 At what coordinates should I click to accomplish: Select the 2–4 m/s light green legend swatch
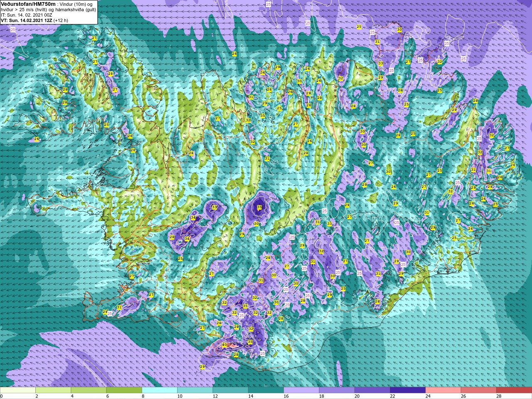pos(53,390)
